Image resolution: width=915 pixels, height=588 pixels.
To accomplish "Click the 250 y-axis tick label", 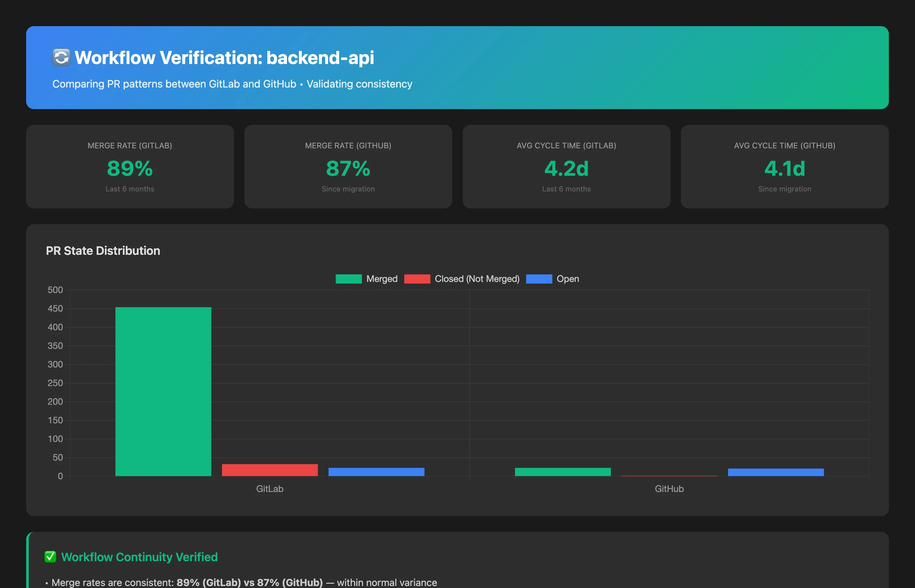I will [x=55, y=383].
